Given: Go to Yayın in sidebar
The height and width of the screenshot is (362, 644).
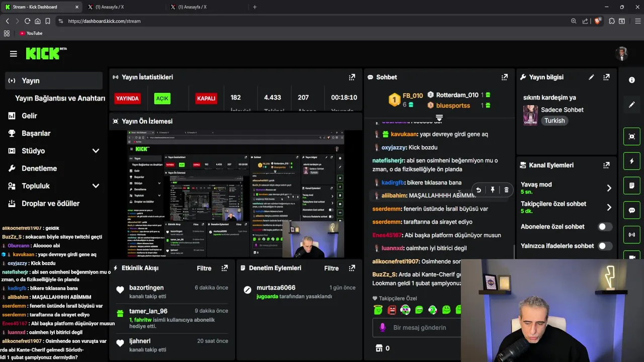Looking at the screenshot, I should (54, 80).
